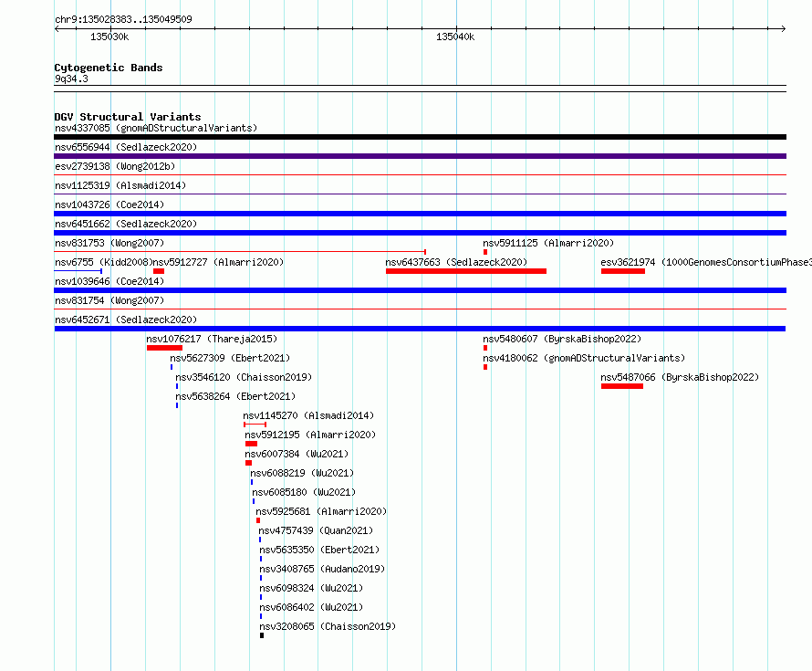The image size is (812, 671).
Task: Select the red nsv1076217 variant bar
Action: click(x=164, y=348)
